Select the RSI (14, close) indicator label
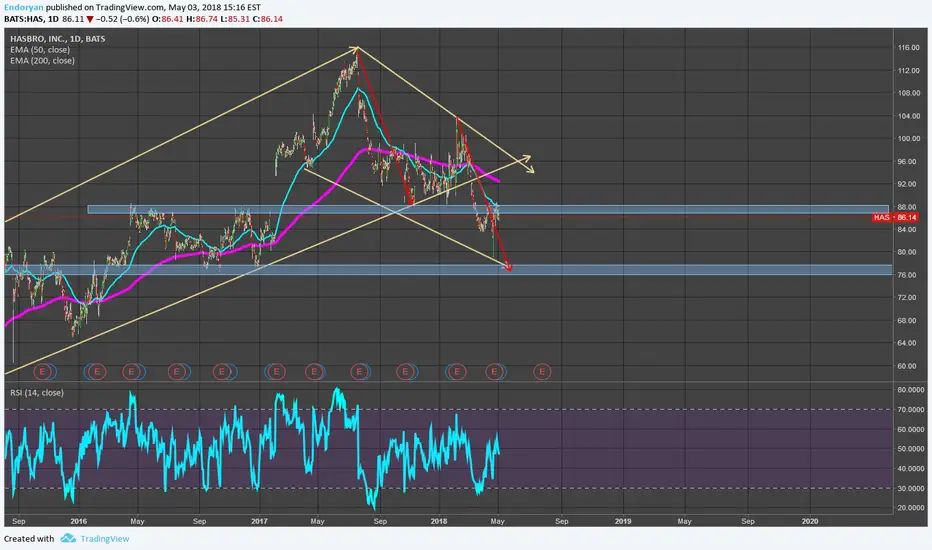 [x=37, y=392]
